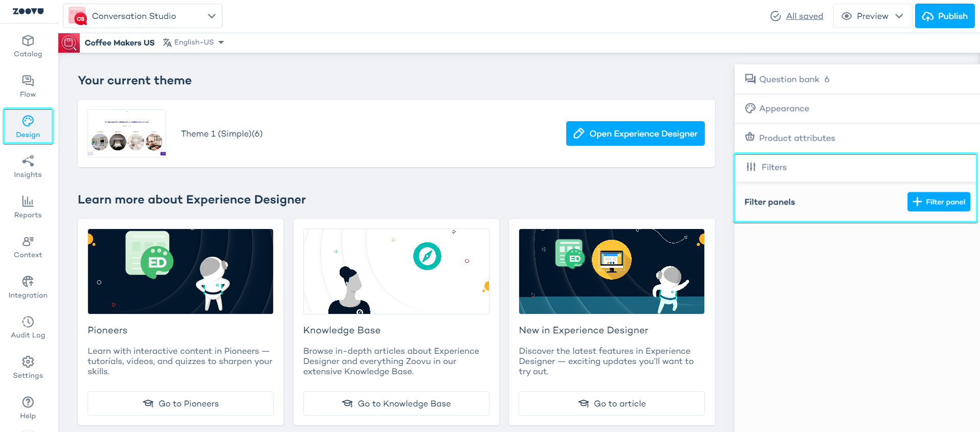Screen dimensions: 980x432
Task: Open Settings from the sidebar
Action: click(28, 368)
